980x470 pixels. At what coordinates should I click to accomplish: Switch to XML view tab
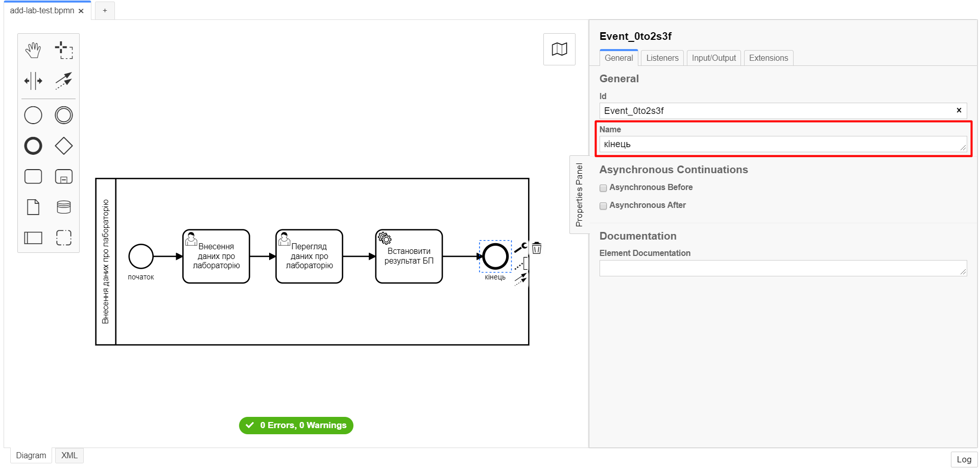pyautogui.click(x=69, y=456)
